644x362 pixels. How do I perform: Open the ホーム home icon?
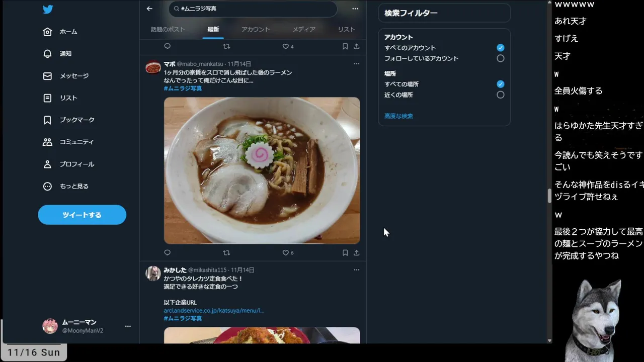click(x=47, y=32)
